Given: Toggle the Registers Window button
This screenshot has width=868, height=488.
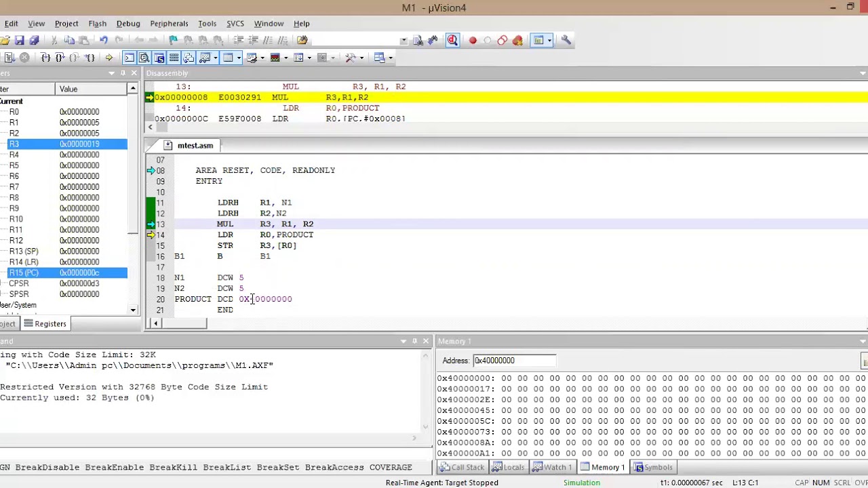Looking at the screenshot, I should coord(174,58).
